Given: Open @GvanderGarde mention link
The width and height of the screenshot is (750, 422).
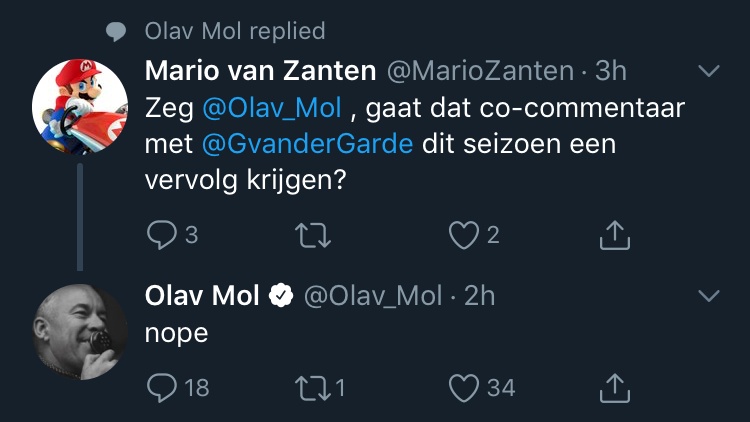Looking at the screenshot, I should click(307, 145).
